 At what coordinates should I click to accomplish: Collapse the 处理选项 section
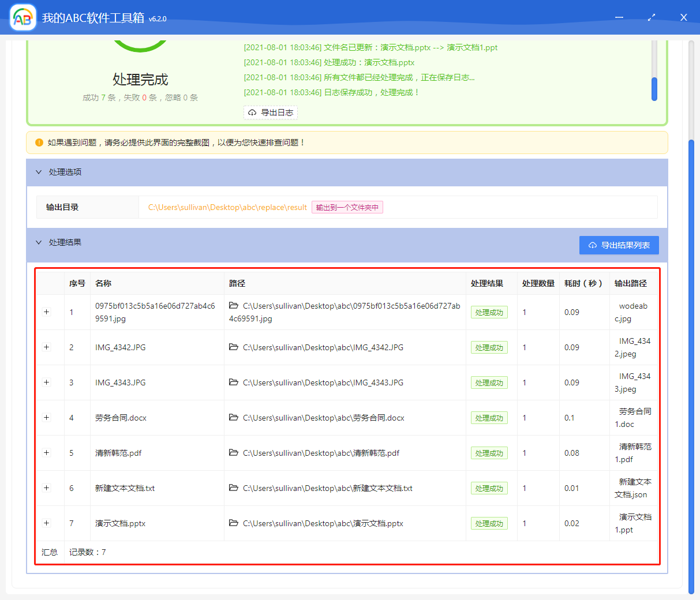[39, 172]
